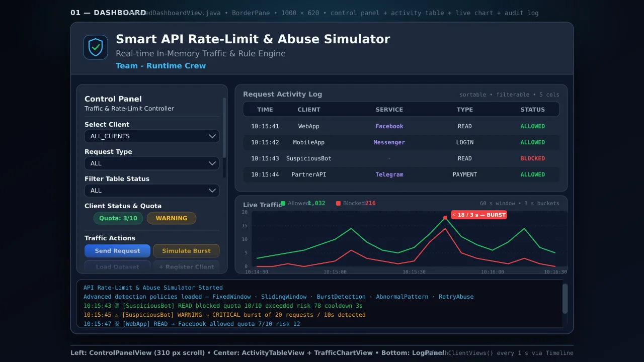This screenshot has height=362, width=644.
Task: Click the 10:15:41 time cell
Action: tap(265, 126)
